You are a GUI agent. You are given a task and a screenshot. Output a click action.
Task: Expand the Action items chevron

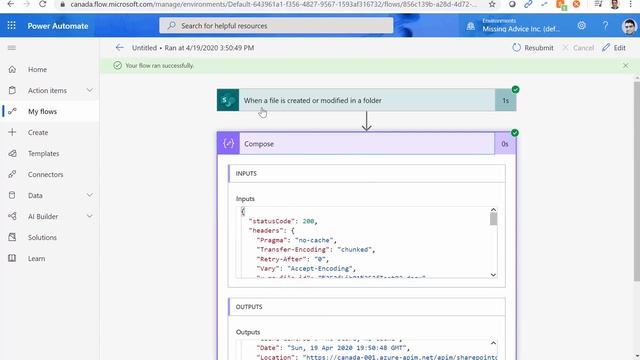[89, 90]
